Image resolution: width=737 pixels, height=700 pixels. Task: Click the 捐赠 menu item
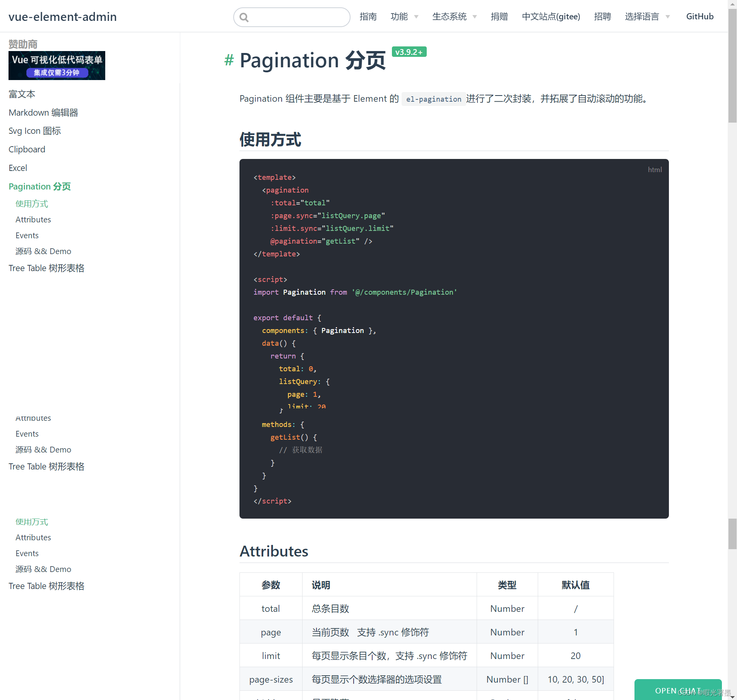pyautogui.click(x=499, y=16)
